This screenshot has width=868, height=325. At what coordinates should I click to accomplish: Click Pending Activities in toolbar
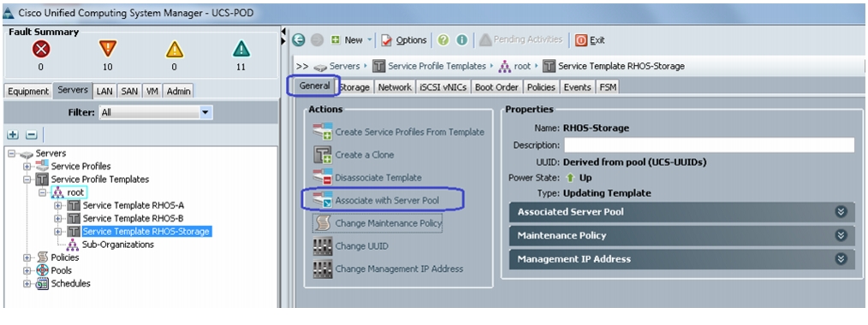pos(520,40)
